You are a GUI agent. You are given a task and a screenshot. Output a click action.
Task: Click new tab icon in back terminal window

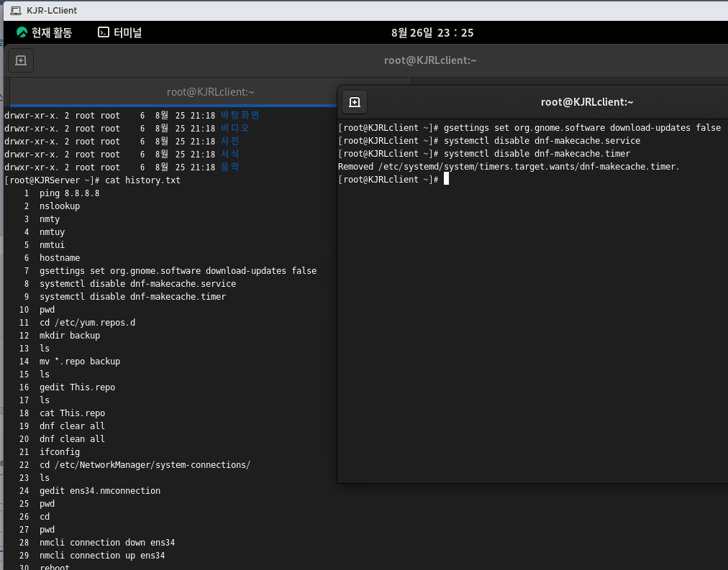click(x=21, y=60)
